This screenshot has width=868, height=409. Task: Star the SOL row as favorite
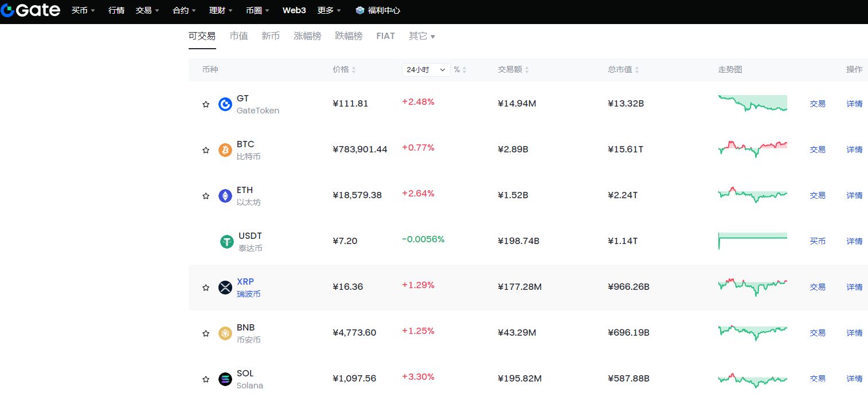point(206,379)
